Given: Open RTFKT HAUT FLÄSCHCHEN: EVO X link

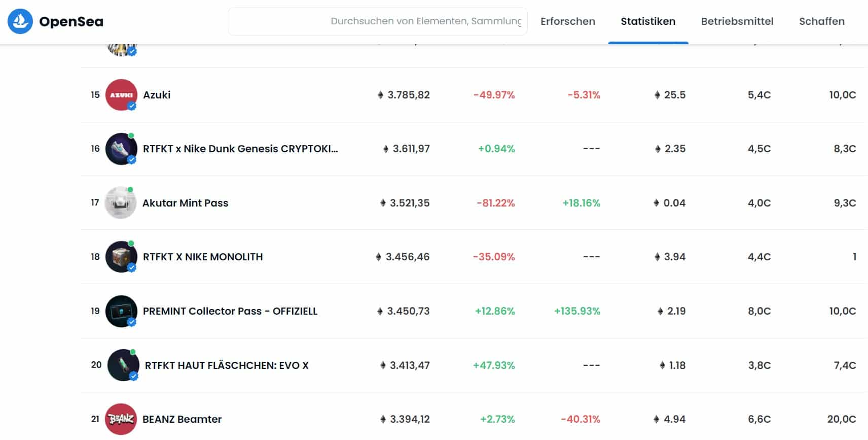Looking at the screenshot, I should point(227,365).
